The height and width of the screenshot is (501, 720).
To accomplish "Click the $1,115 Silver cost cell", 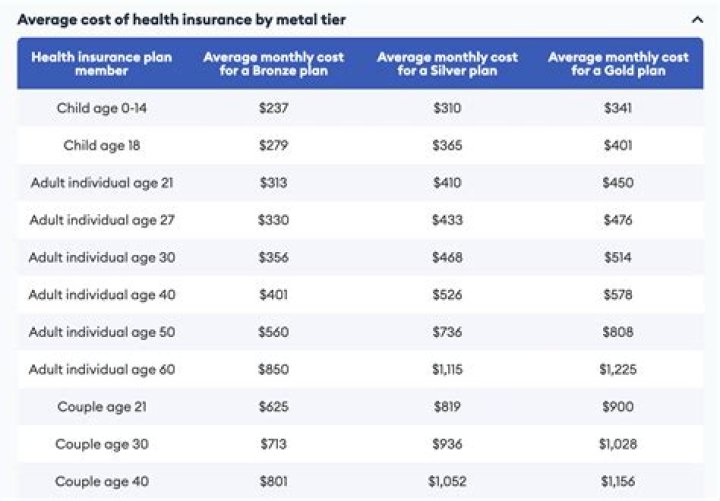I will point(447,370).
